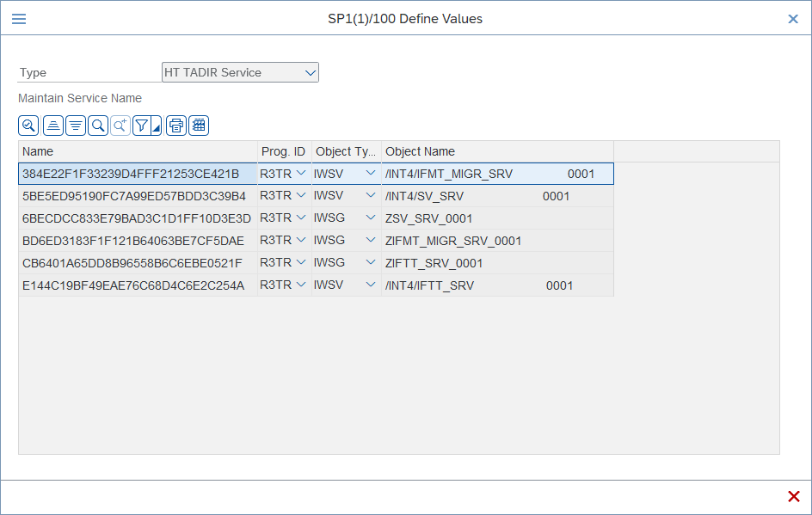812x515 pixels.
Task: Click the Sort Descending toolbar icon
Action: (76, 126)
